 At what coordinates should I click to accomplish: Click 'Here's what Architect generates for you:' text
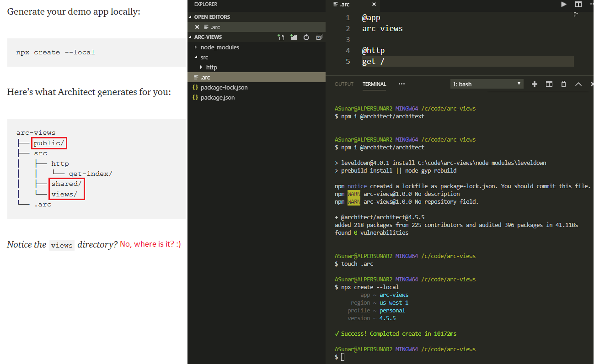click(x=89, y=92)
